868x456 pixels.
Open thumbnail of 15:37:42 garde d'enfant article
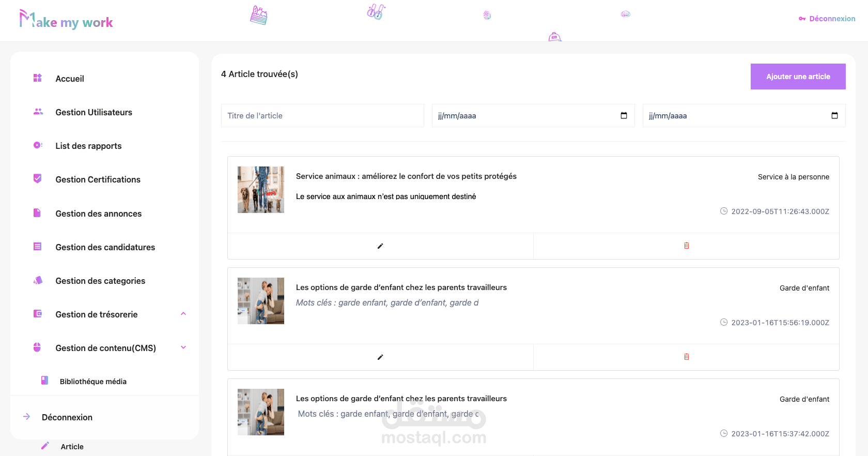[x=261, y=412]
